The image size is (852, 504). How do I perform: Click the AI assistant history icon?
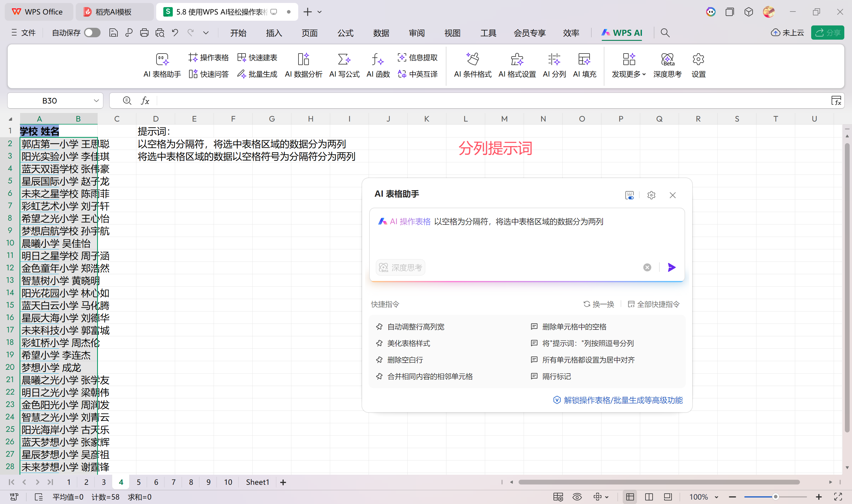[629, 195]
